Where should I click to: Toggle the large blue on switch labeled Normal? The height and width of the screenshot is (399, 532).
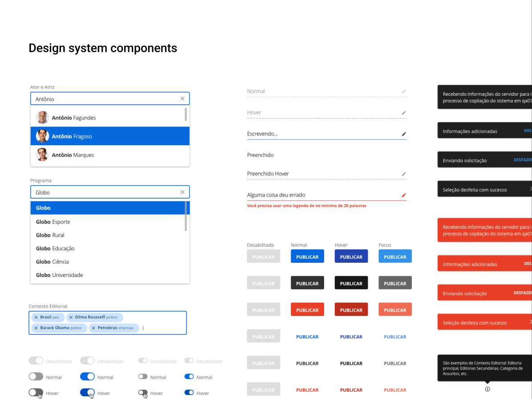pos(87,377)
